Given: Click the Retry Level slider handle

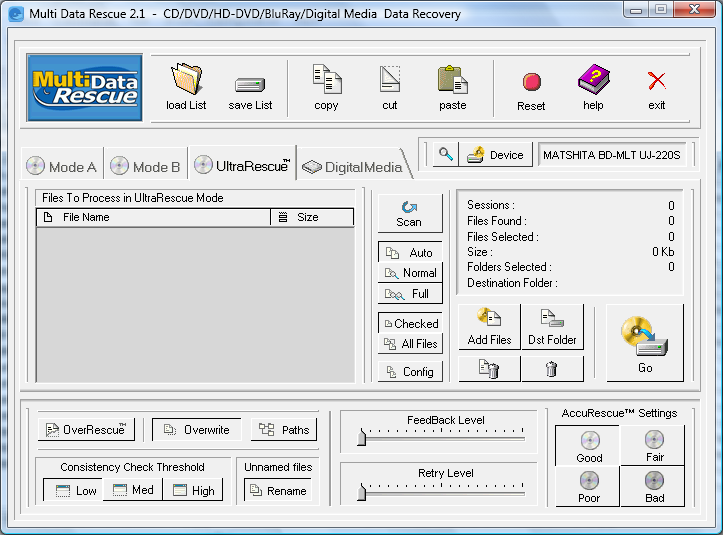Looking at the screenshot, I should click(362, 492).
